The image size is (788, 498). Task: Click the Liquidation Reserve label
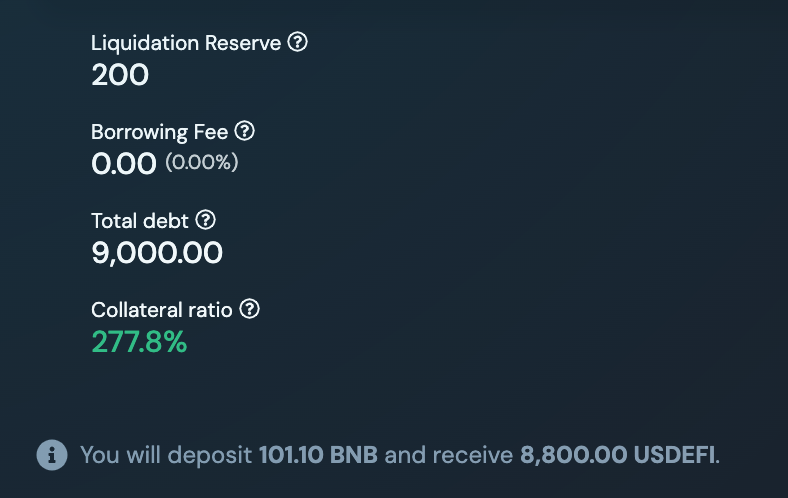click(186, 44)
